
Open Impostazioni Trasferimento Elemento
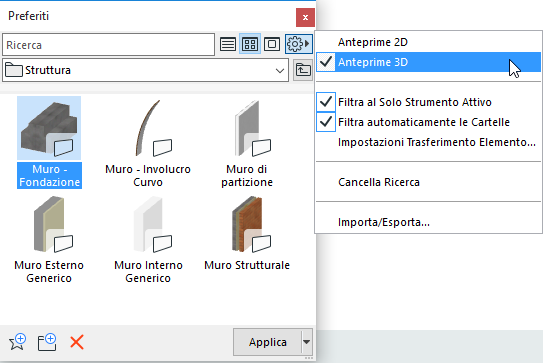428,142
